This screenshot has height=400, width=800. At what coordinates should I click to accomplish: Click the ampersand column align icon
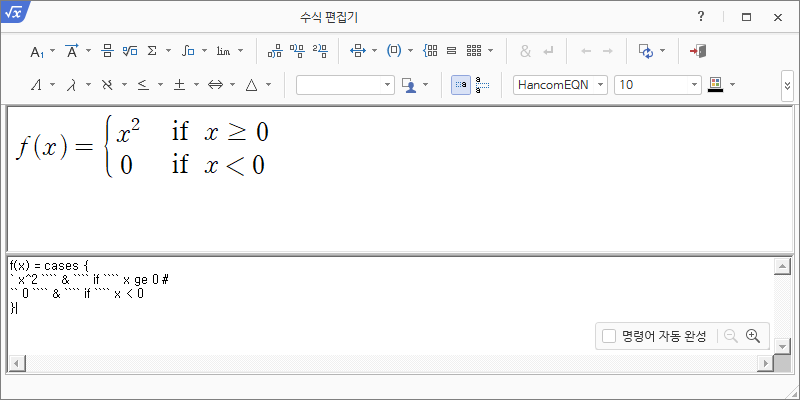point(526,51)
